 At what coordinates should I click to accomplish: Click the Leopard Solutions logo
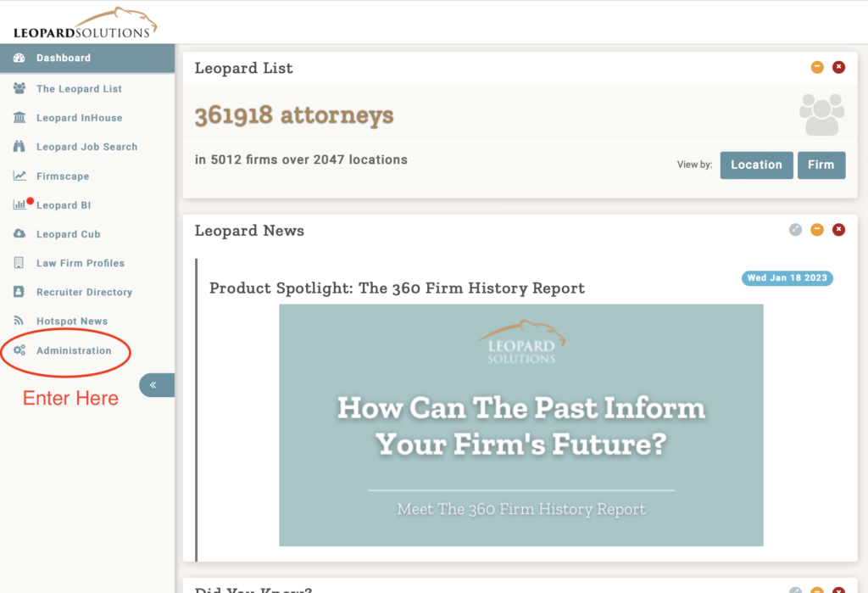pyautogui.click(x=85, y=23)
